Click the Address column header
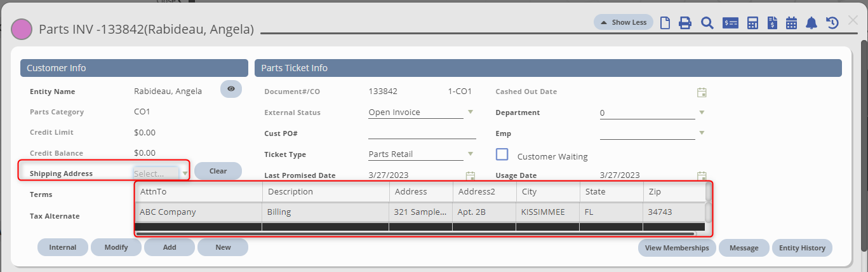 [x=421, y=191]
